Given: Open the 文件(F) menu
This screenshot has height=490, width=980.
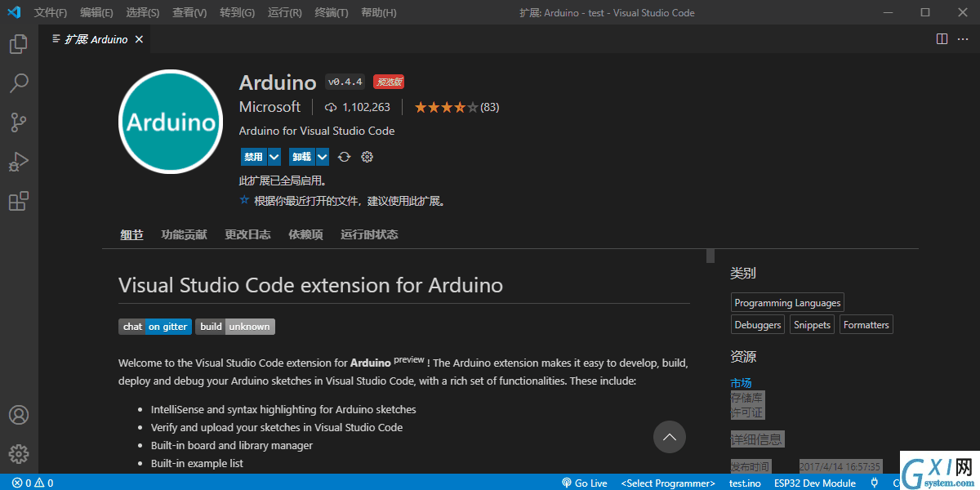Looking at the screenshot, I should point(51,12).
